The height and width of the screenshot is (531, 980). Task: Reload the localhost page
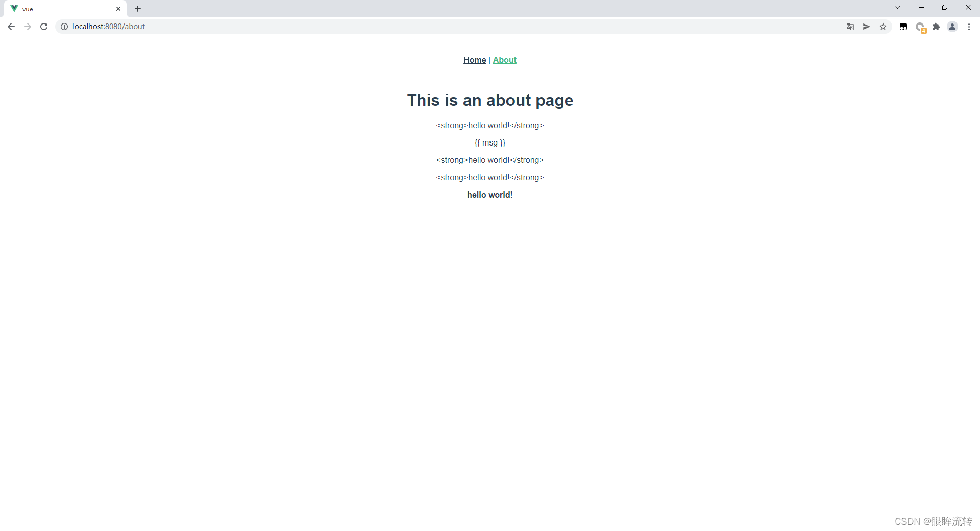tap(44, 27)
